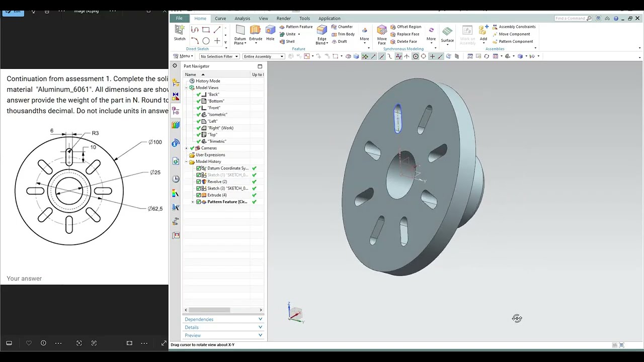This screenshot has height=362, width=644.
Task: Toggle the Cameras checkmark
Action: [x=192, y=148]
